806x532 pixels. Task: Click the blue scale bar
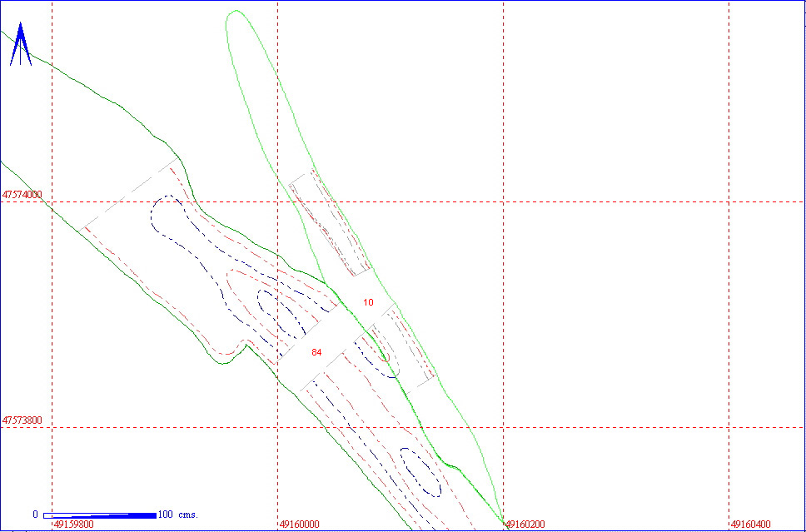click(99, 515)
